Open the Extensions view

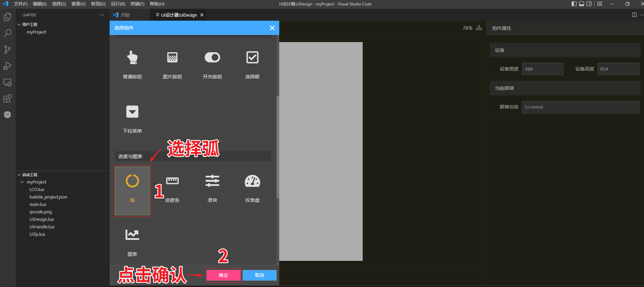[7, 98]
